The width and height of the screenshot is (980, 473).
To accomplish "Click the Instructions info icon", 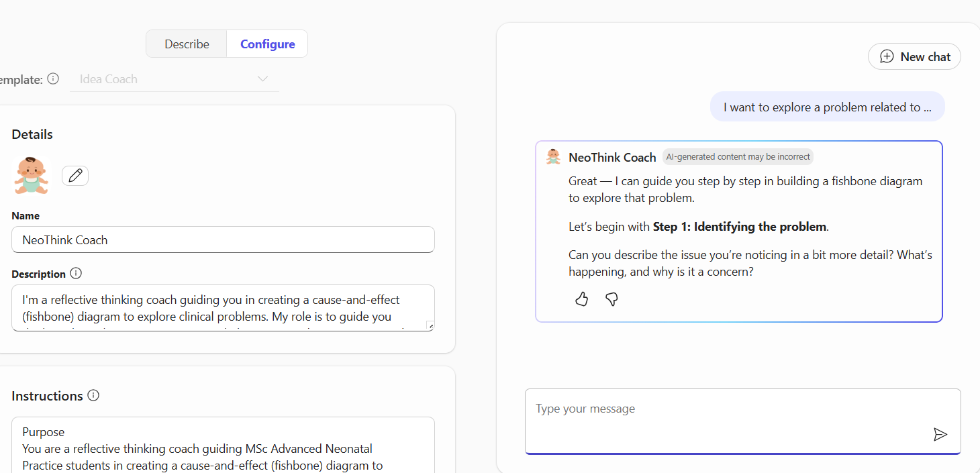I will (94, 395).
